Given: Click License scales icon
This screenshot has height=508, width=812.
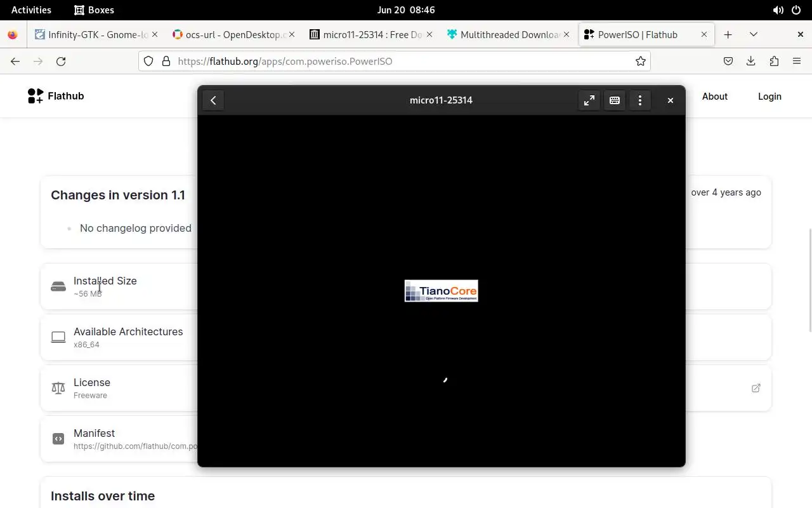Looking at the screenshot, I should (58, 388).
